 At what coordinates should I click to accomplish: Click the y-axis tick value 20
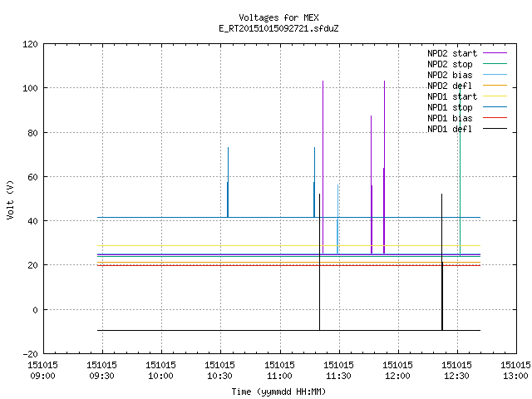pyautogui.click(x=32, y=265)
